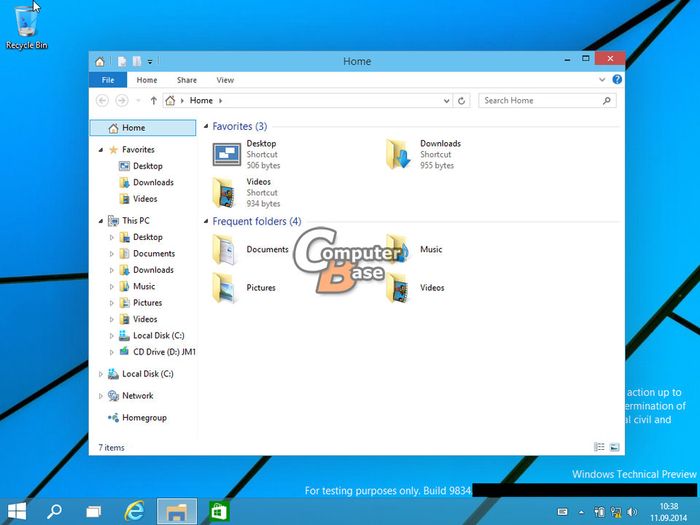Switch to details view layout
Viewport: 700px width, 525px height.
tap(600, 447)
